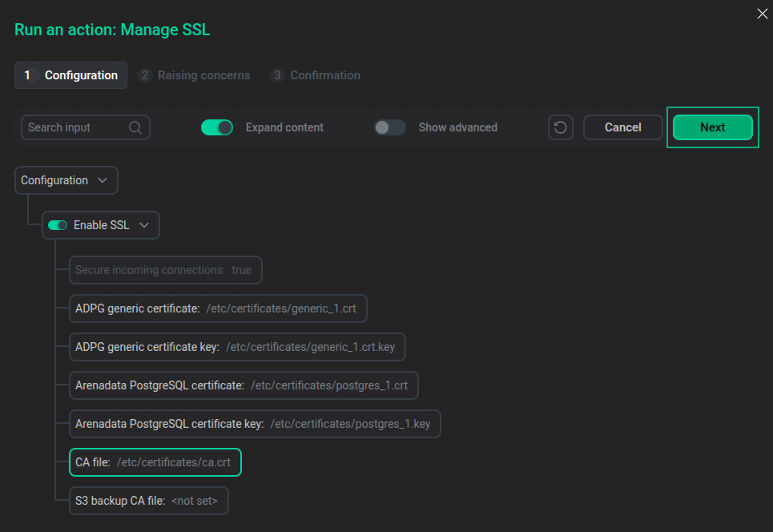The width and height of the screenshot is (773, 532).
Task: Enable the Show advanced switch
Action: click(390, 127)
